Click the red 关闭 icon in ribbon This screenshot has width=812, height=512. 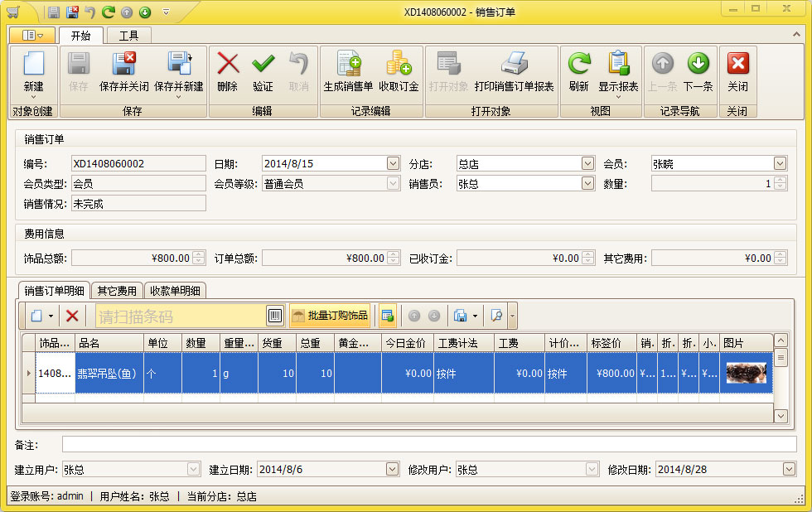[738, 64]
